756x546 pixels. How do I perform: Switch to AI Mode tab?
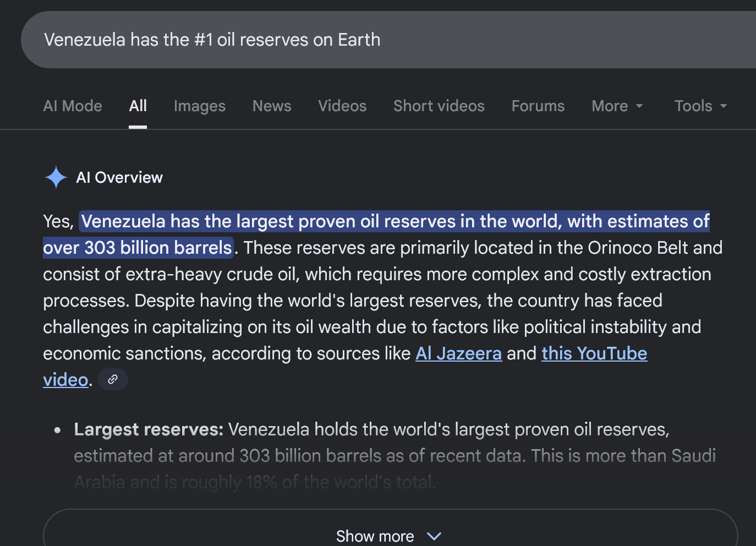[73, 106]
